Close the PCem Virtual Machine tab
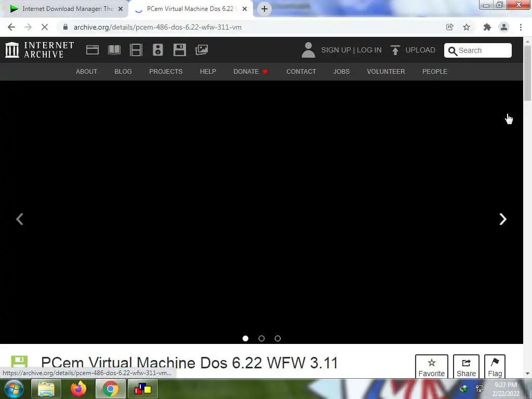The image size is (532, 399). (245, 9)
